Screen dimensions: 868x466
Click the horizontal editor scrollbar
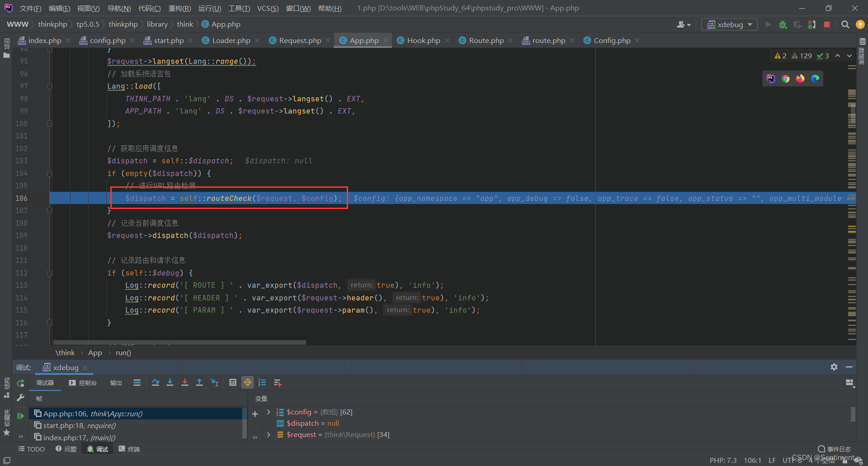click(179, 342)
